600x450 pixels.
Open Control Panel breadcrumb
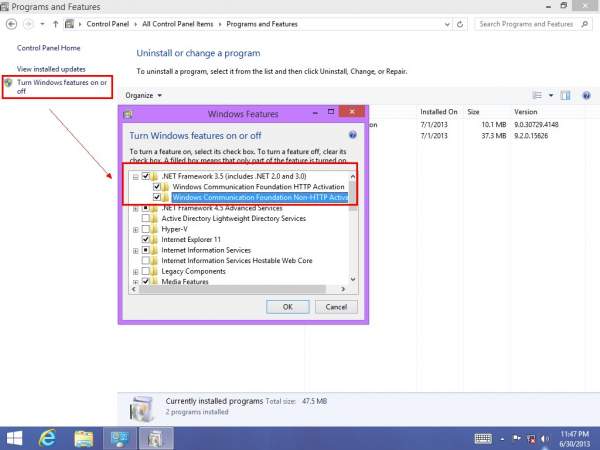(108, 24)
